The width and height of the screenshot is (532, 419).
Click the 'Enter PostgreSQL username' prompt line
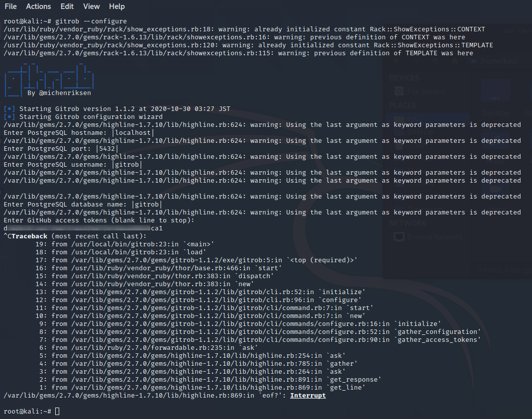click(73, 165)
